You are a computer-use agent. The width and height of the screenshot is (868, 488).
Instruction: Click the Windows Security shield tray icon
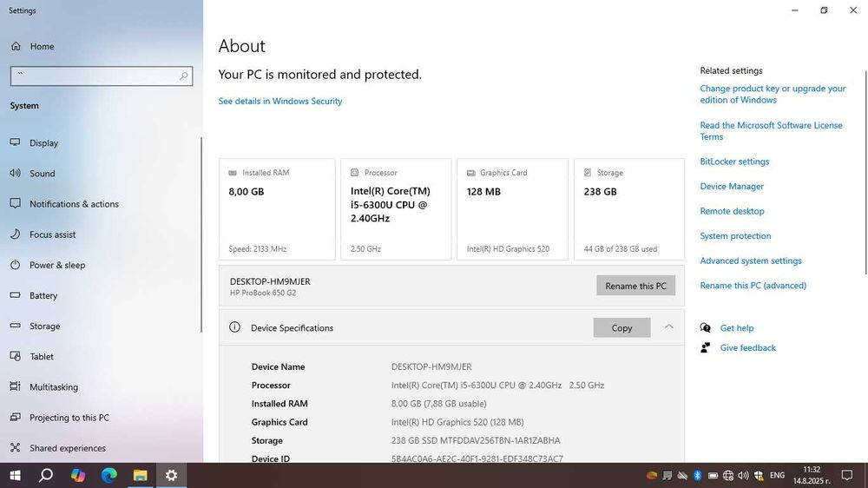point(759,475)
